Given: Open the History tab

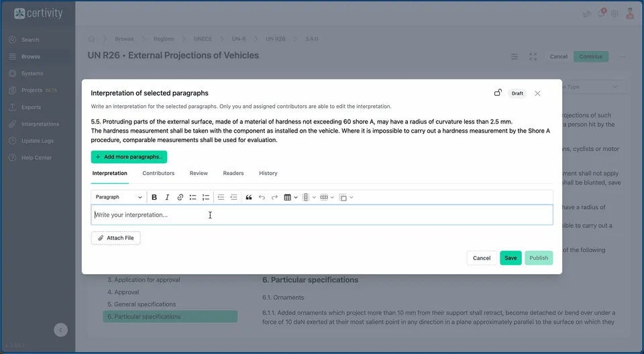Looking at the screenshot, I should (x=268, y=173).
